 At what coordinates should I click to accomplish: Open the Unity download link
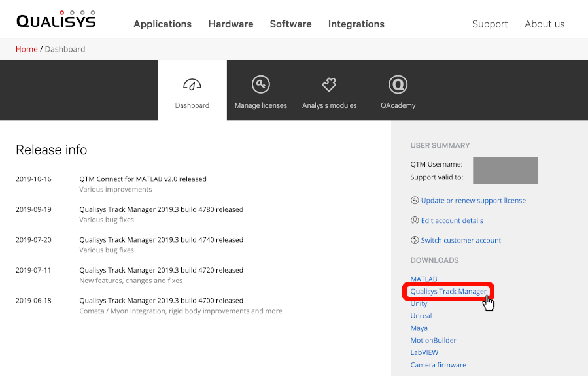click(x=419, y=303)
